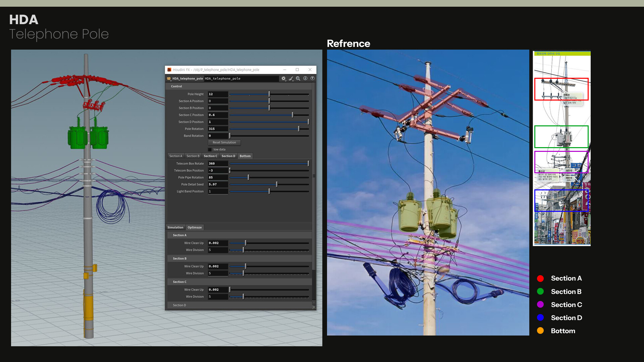Click the Section D Position slider handle

pyautogui.click(x=308, y=122)
